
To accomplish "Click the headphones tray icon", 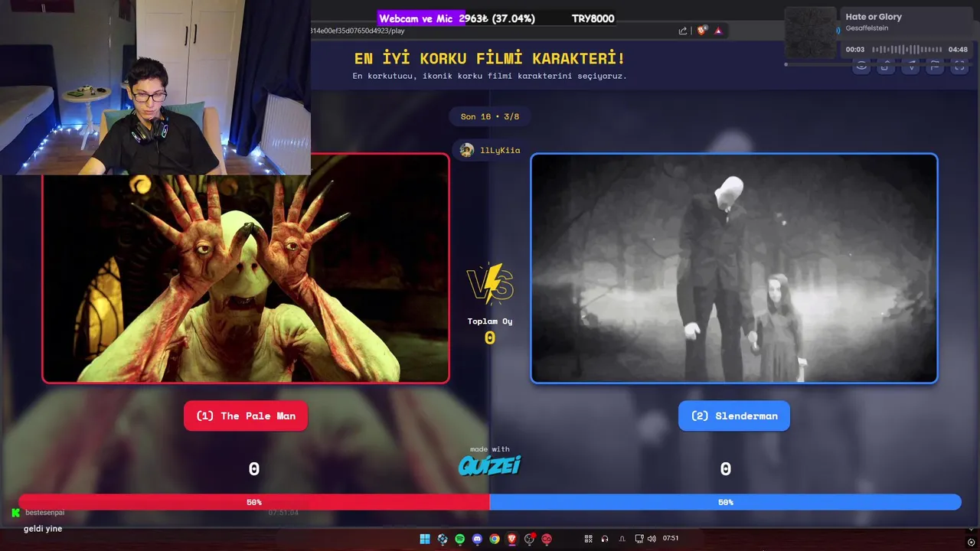I will pos(605,539).
